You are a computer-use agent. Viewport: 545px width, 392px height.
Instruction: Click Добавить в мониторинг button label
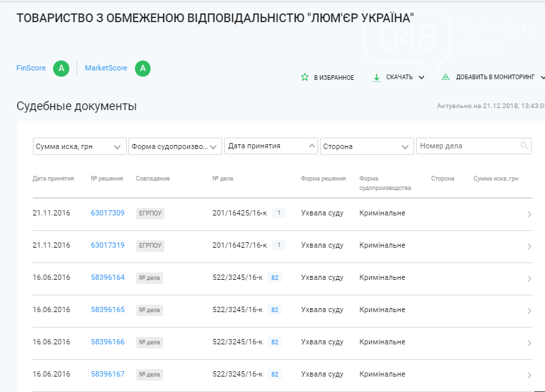[x=495, y=77]
